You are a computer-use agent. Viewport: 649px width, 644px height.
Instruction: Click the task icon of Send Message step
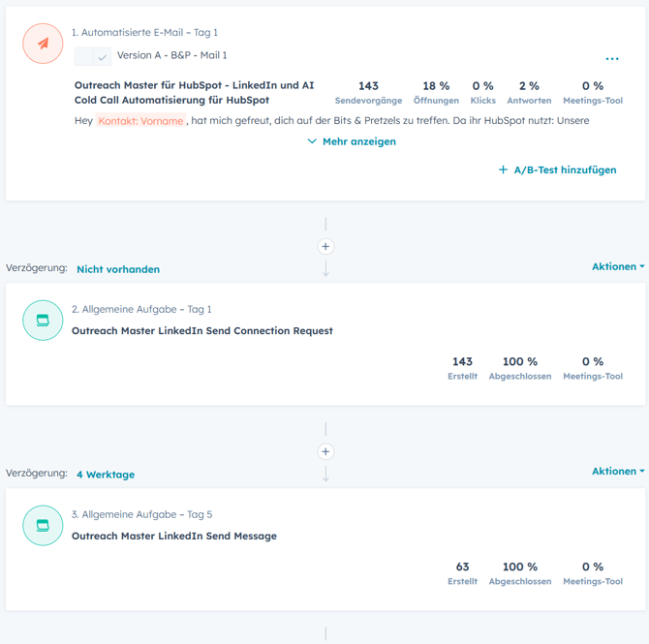(x=43, y=526)
